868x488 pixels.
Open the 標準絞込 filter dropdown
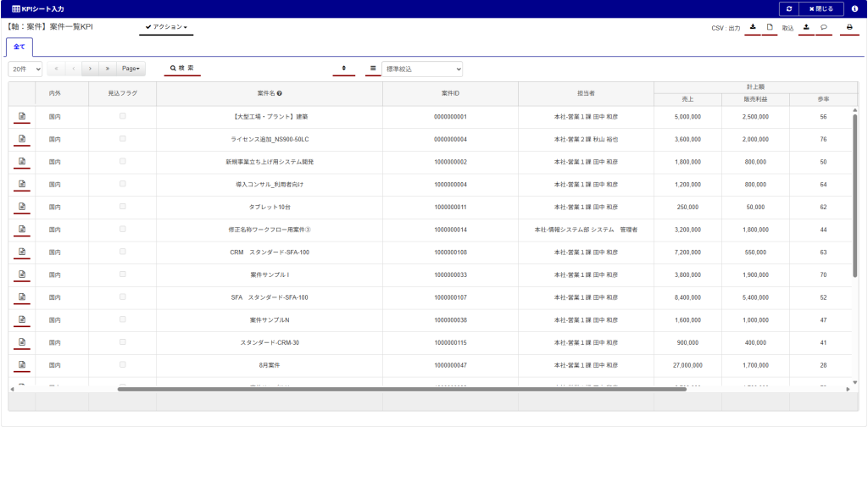click(422, 69)
